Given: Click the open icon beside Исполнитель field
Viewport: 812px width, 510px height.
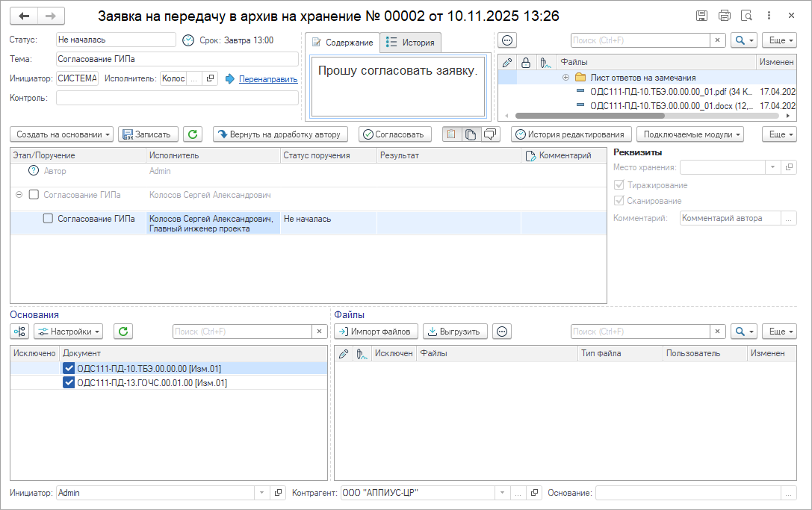Looking at the screenshot, I should click(210, 78).
